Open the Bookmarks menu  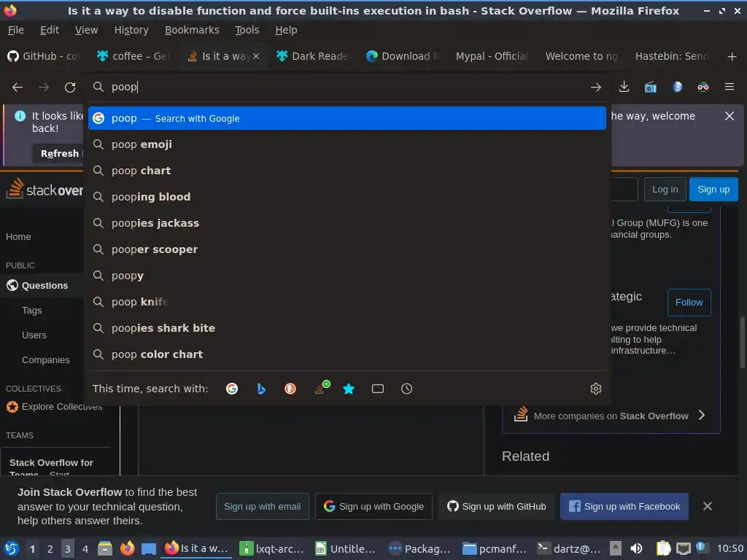coord(192,30)
